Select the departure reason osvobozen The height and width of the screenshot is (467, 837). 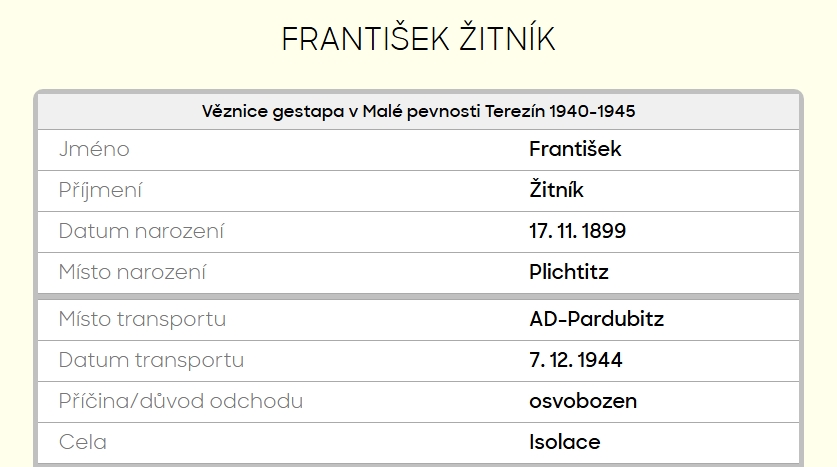tap(582, 402)
